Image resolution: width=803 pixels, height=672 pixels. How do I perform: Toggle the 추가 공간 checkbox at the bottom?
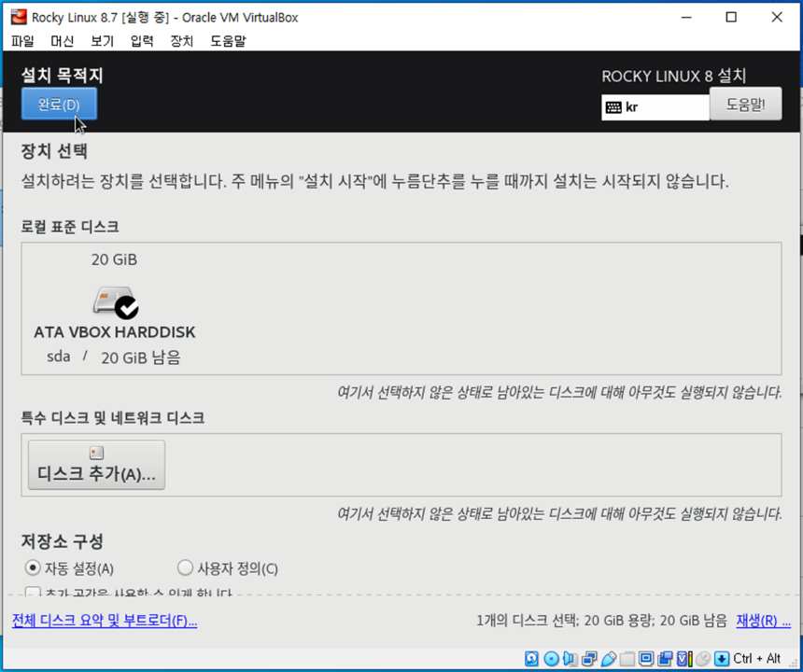click(x=33, y=593)
